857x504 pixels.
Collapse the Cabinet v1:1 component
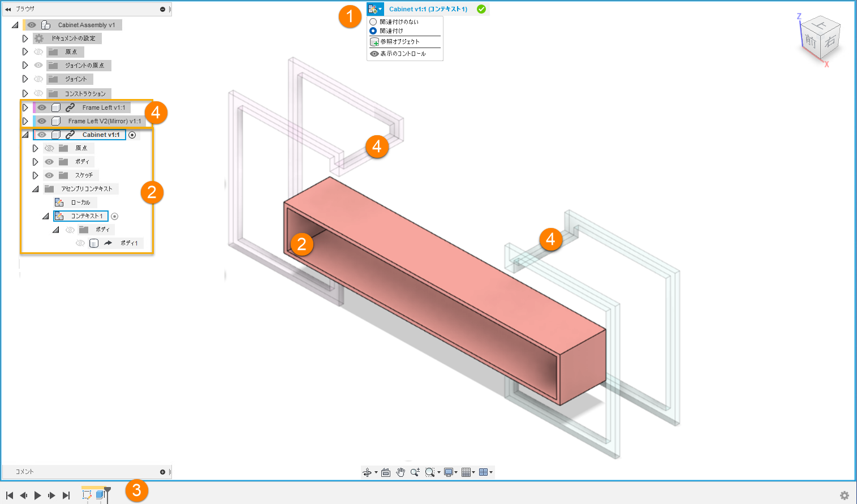(25, 135)
